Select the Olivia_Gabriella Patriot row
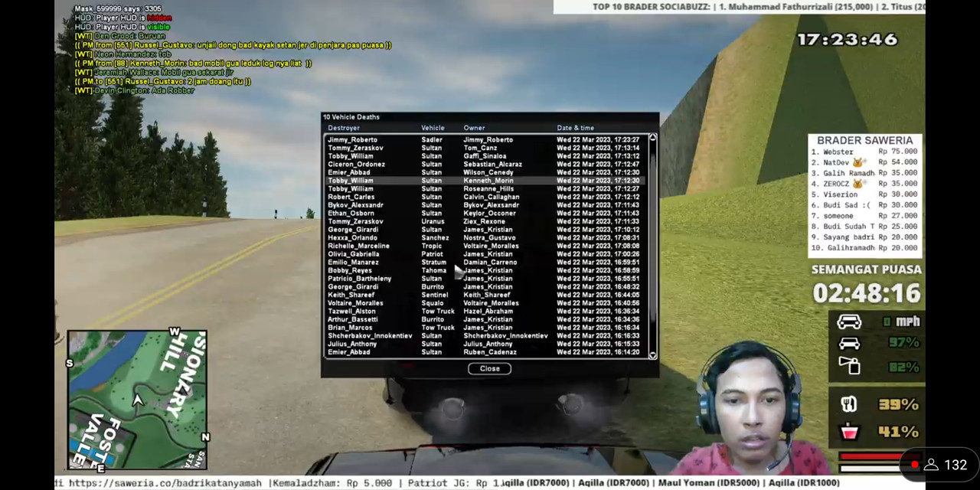The height and width of the screenshot is (490, 980). [x=486, y=254]
